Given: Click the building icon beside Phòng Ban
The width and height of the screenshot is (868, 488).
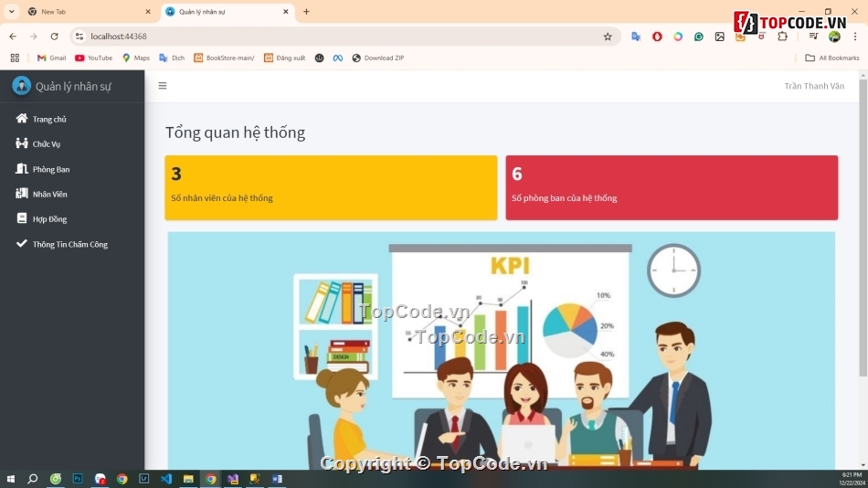Looking at the screenshot, I should (x=22, y=168).
